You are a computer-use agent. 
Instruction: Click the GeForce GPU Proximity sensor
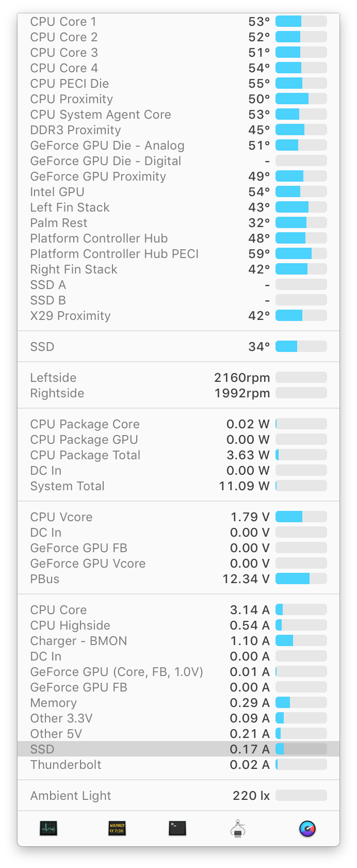(x=98, y=176)
